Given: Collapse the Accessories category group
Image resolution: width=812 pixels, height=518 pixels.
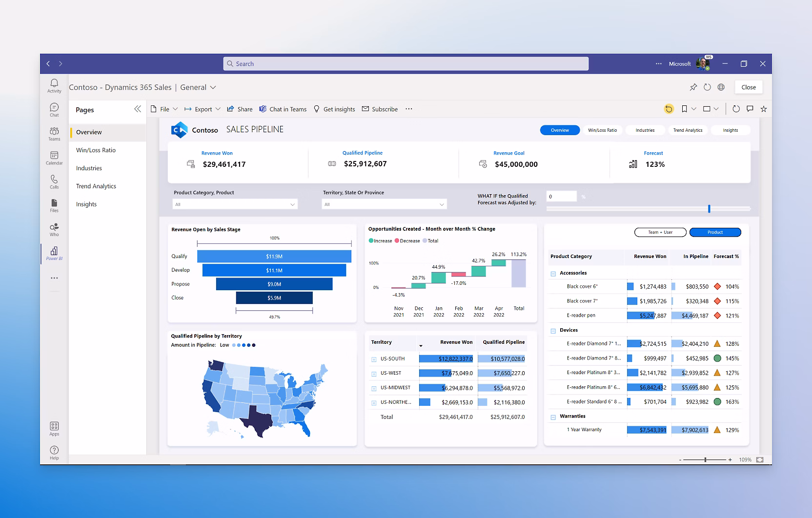Looking at the screenshot, I should pyautogui.click(x=553, y=274).
